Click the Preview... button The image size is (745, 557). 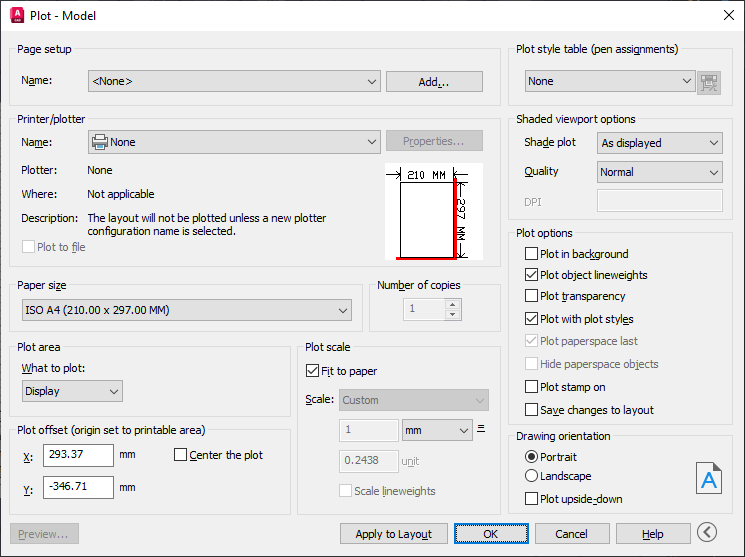tap(44, 534)
